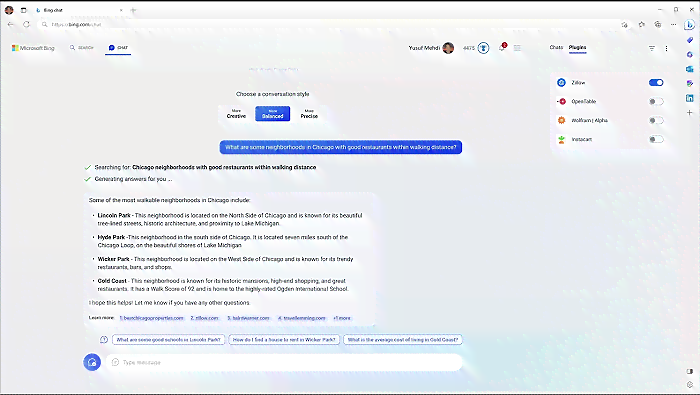Click the browser profile picture in the title bar
700x395 pixels.
coord(9,10)
